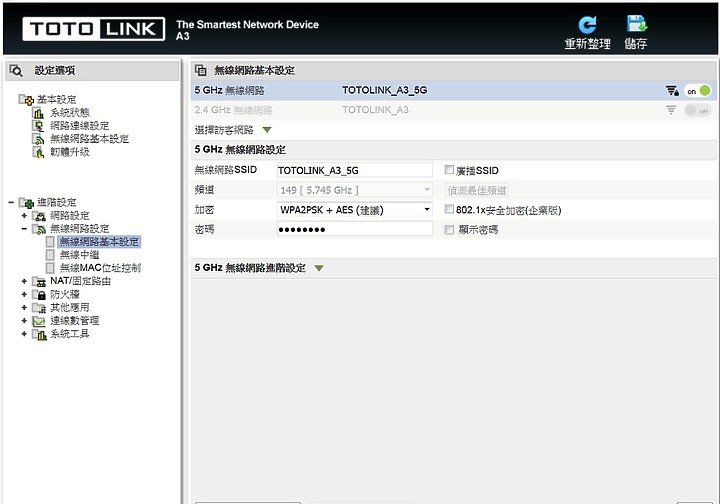This screenshot has height=504, width=720.
Task: Select the 5 GHz 無線網路 row
Action: 454,91
